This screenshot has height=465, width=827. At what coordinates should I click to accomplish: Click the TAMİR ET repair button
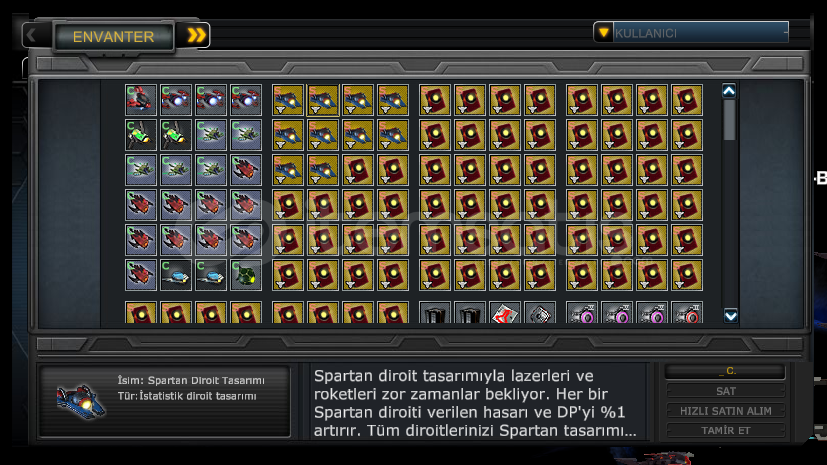(x=726, y=430)
